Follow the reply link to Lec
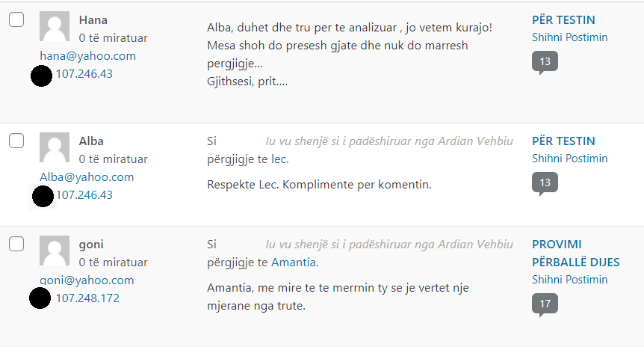 (x=279, y=159)
